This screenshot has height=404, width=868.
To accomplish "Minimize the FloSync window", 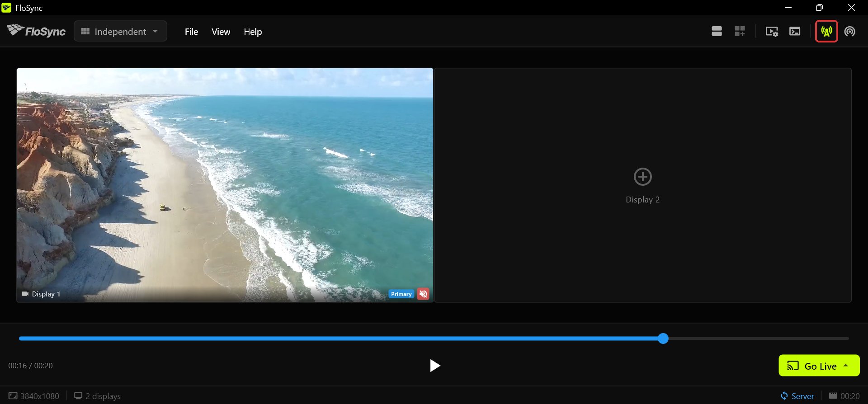I will [788, 8].
